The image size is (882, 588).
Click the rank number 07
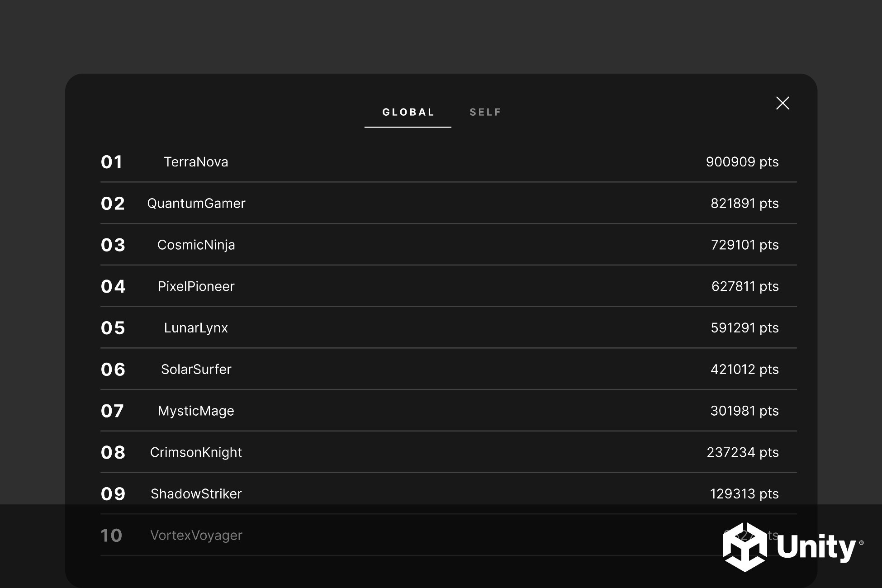pos(112,411)
